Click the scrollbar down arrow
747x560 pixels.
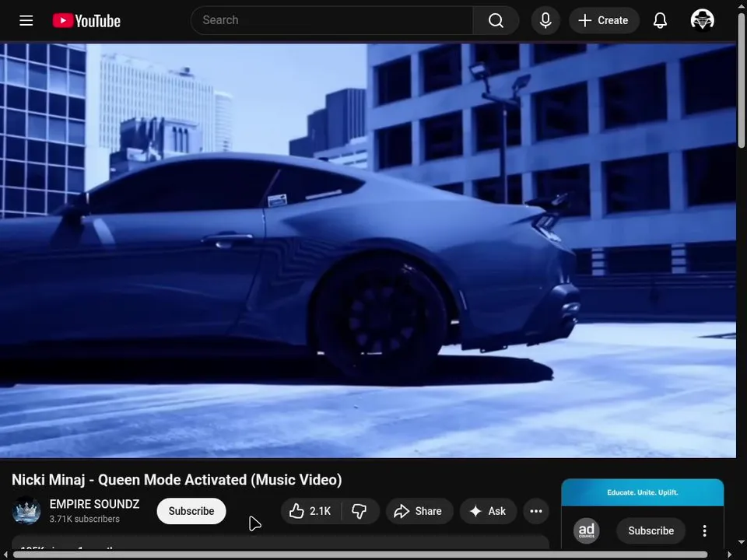[742, 542]
